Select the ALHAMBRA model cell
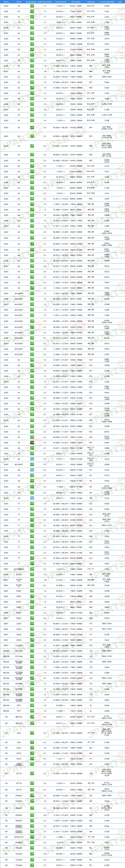This screenshot has width=125, height=868. pos(19,569)
